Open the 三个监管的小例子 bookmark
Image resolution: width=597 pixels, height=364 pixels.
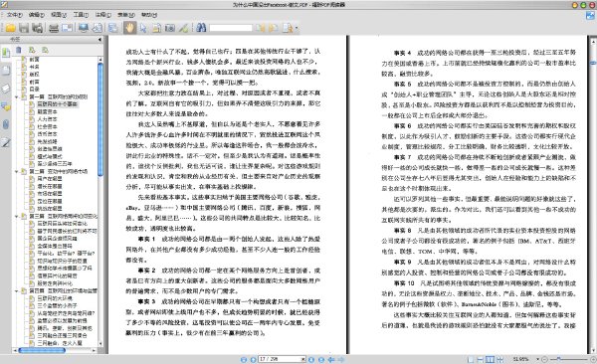[57, 305]
